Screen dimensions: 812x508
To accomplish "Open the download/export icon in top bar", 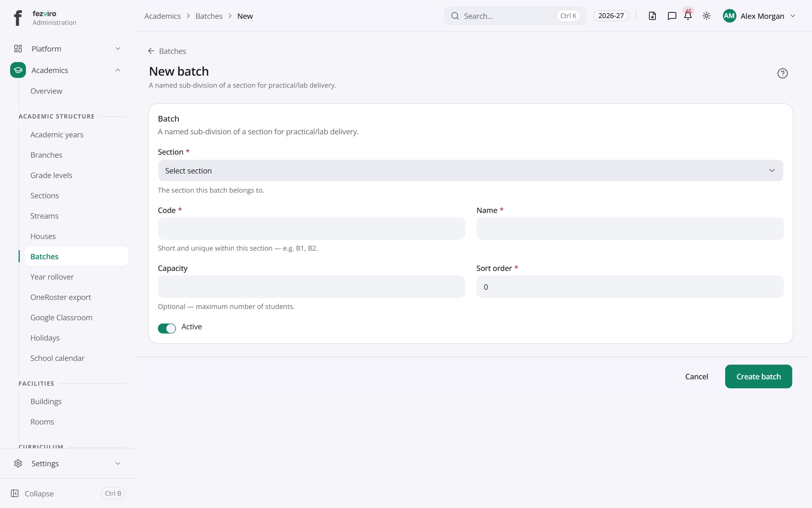I will (652, 16).
